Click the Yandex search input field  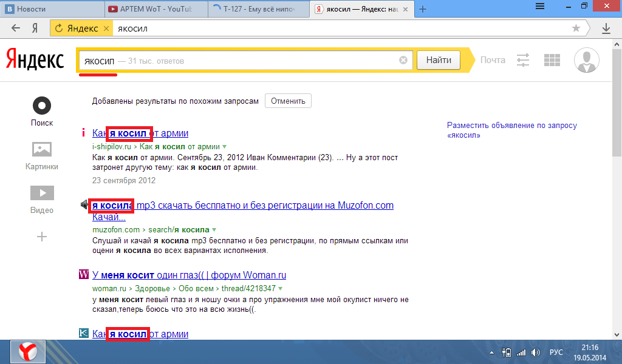coord(246,61)
